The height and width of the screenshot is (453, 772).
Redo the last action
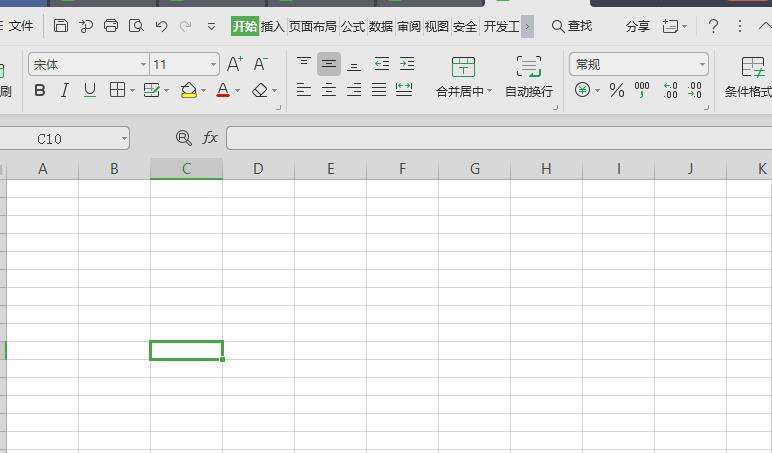[x=185, y=26]
